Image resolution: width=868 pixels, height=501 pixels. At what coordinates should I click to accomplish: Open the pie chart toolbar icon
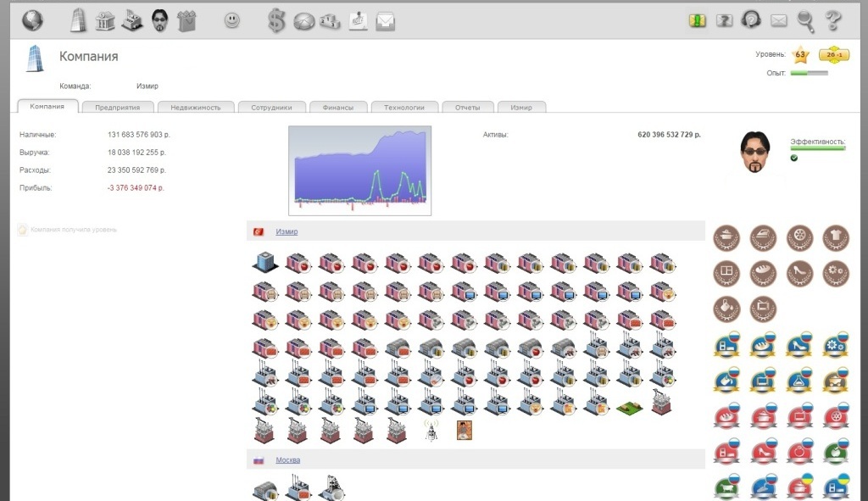click(303, 21)
